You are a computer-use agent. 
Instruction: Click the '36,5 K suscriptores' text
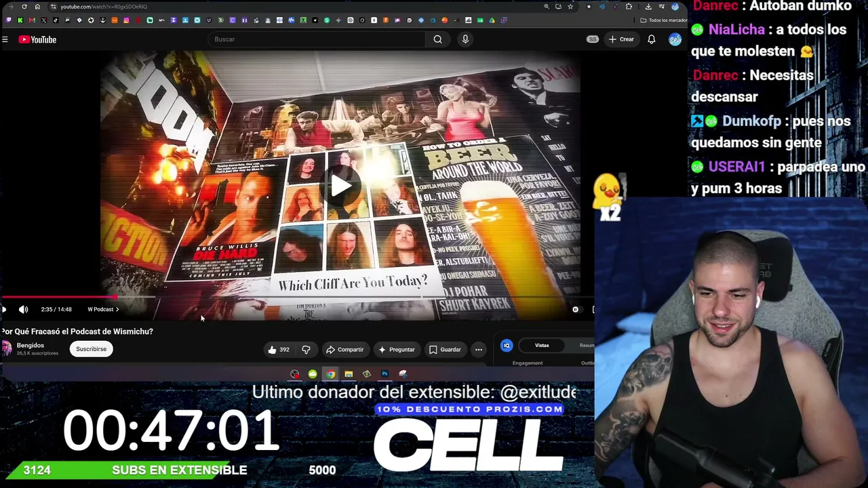click(x=37, y=354)
